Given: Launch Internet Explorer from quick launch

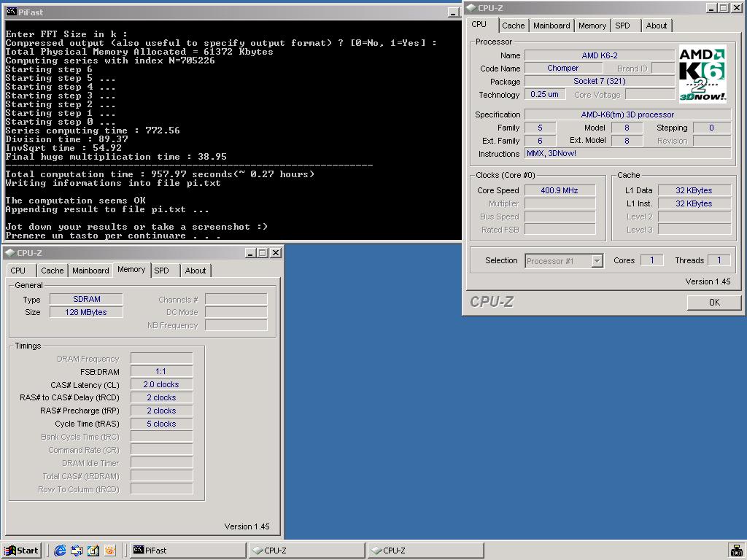Looking at the screenshot, I should [x=60, y=551].
